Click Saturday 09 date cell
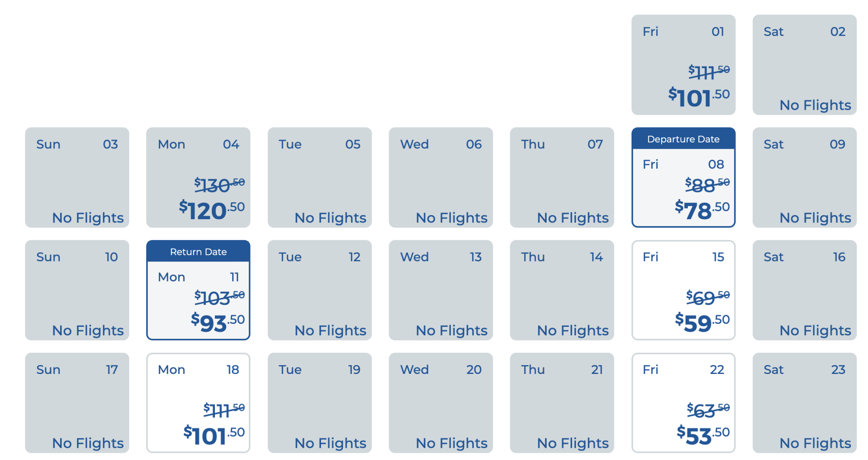868x460 pixels. (804, 178)
